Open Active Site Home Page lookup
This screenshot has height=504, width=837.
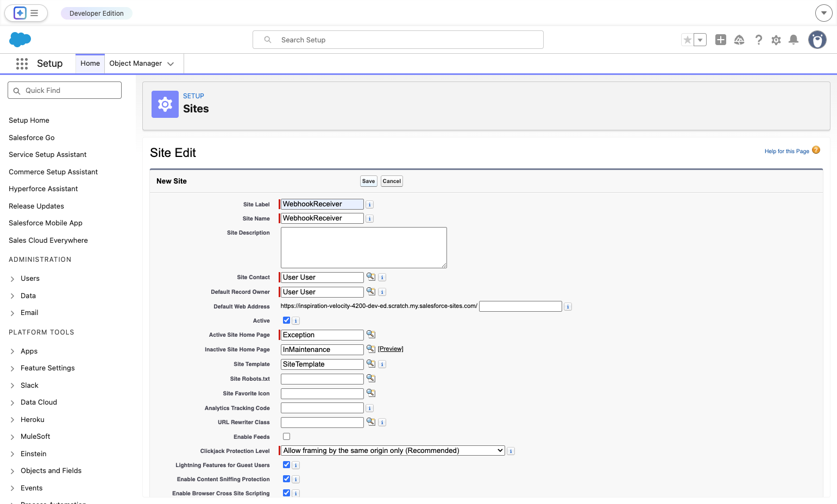pyautogui.click(x=371, y=335)
